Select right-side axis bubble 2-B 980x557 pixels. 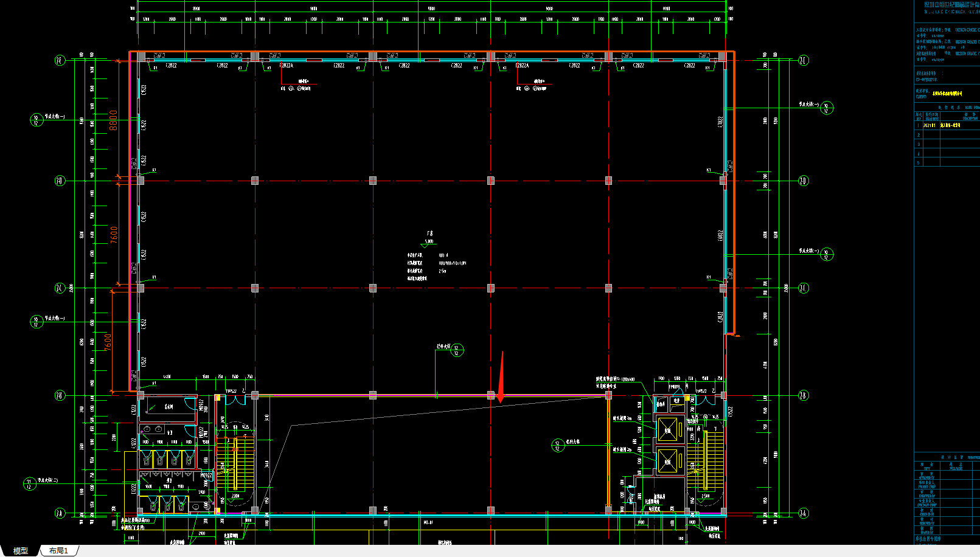[x=803, y=396]
